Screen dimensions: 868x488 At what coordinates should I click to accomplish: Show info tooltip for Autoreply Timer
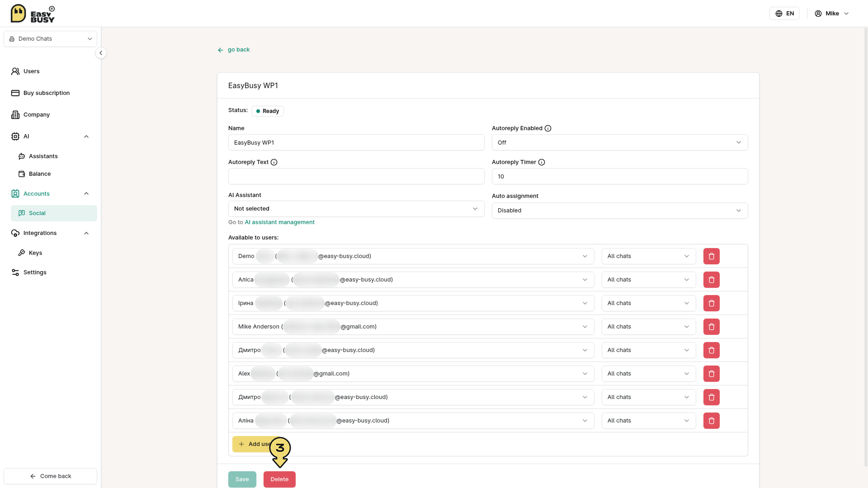(x=542, y=162)
